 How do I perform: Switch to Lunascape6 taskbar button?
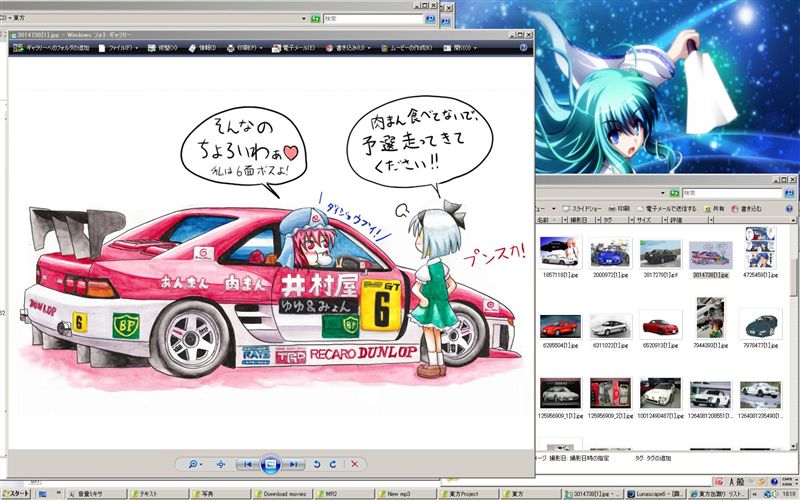(x=655, y=494)
